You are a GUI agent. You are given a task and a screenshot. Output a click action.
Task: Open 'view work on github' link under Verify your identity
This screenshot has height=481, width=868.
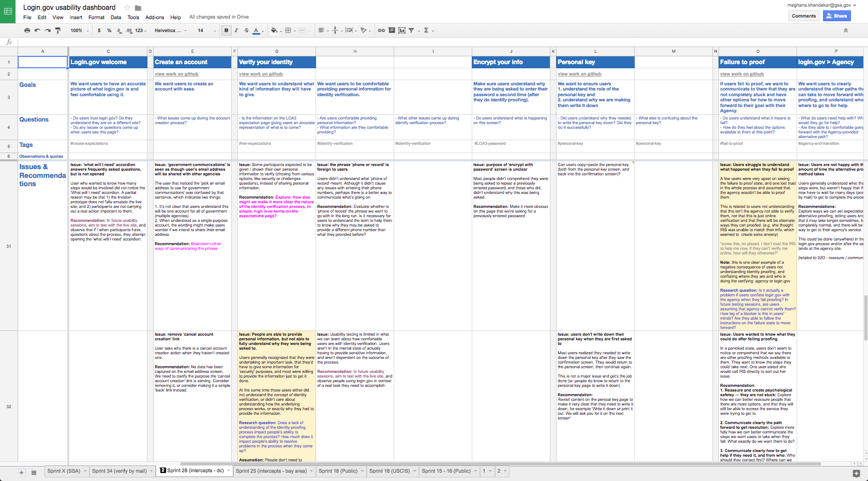pyautogui.click(x=261, y=74)
